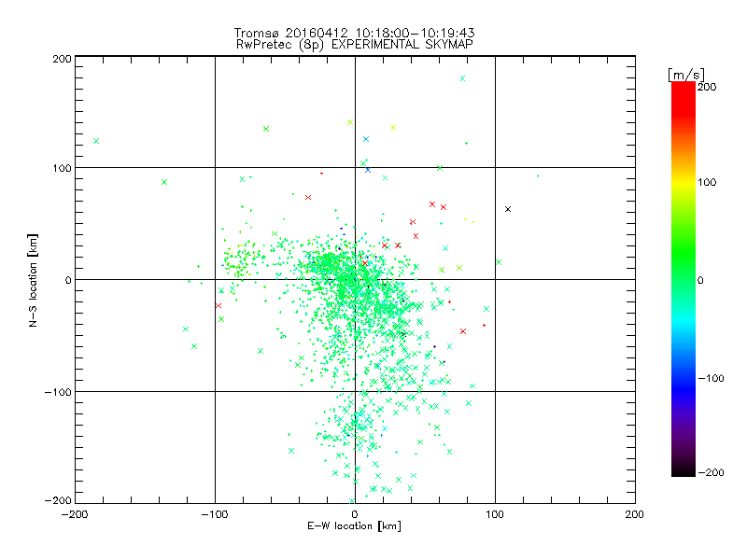Click the 'E-W location [km]' axis label
The height and width of the screenshot is (560, 747).
tap(354, 526)
